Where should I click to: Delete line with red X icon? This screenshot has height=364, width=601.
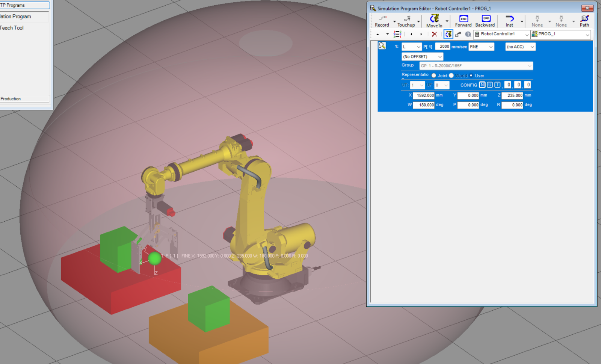coord(434,34)
